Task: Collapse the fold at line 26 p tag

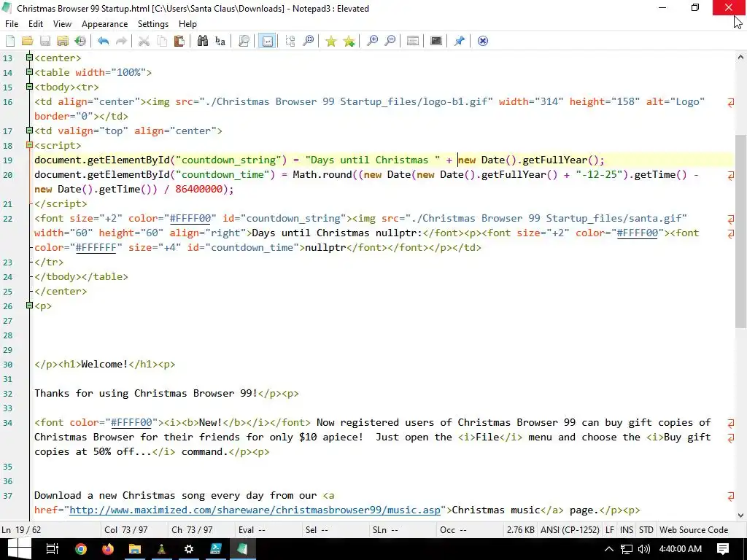Action: click(x=29, y=306)
